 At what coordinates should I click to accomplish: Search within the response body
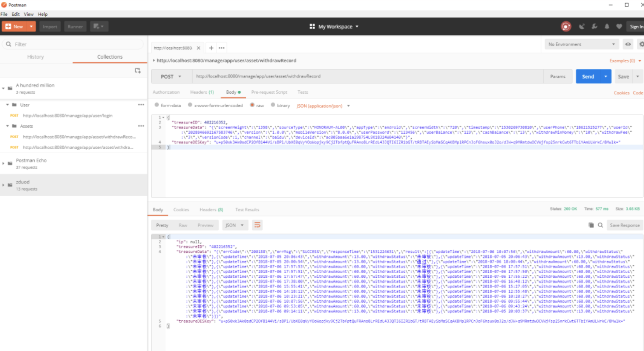pyautogui.click(x=600, y=225)
